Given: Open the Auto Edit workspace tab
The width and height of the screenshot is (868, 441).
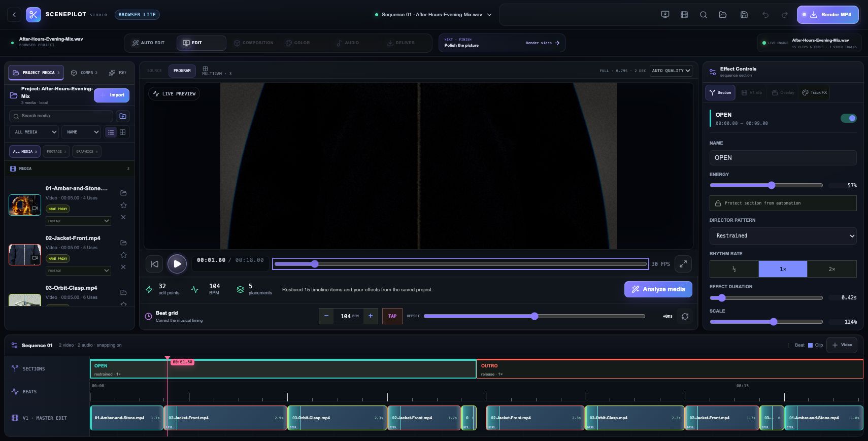Looking at the screenshot, I should (x=149, y=43).
